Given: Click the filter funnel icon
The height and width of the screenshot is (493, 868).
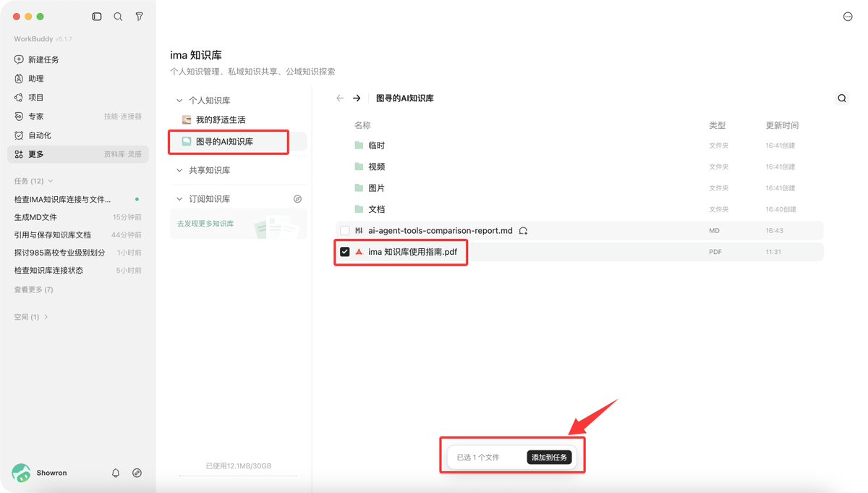Looking at the screenshot, I should [x=139, y=17].
